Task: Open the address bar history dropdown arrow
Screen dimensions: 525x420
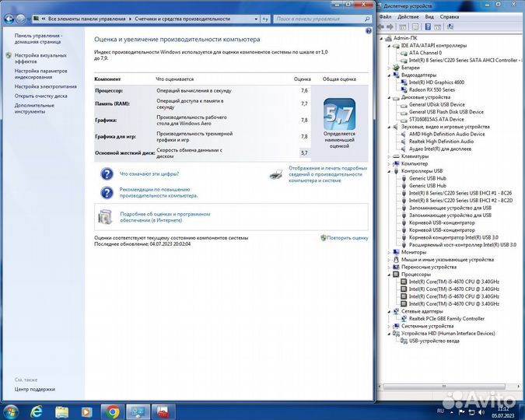Action: coord(256,19)
